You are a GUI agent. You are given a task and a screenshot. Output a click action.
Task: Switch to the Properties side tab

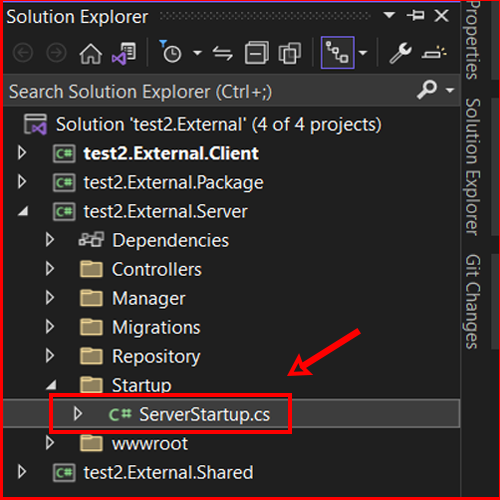pos(473,41)
